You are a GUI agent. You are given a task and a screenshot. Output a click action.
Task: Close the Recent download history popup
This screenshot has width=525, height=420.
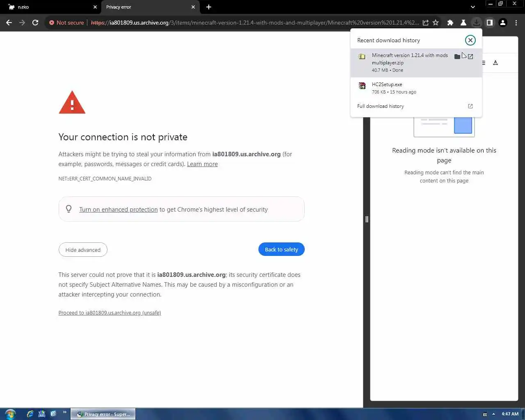pos(470,40)
